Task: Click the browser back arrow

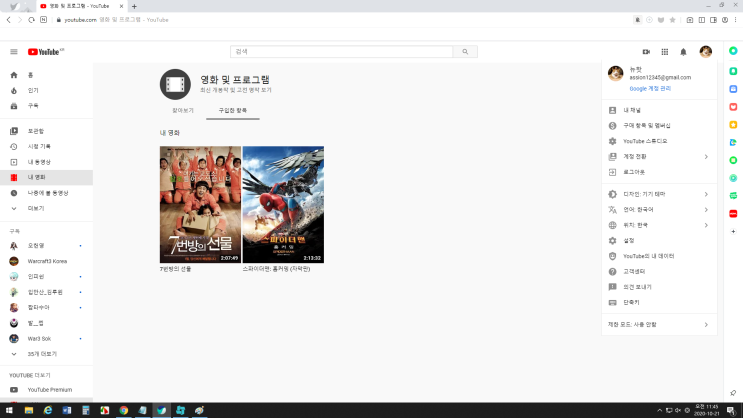Action: click(9, 20)
